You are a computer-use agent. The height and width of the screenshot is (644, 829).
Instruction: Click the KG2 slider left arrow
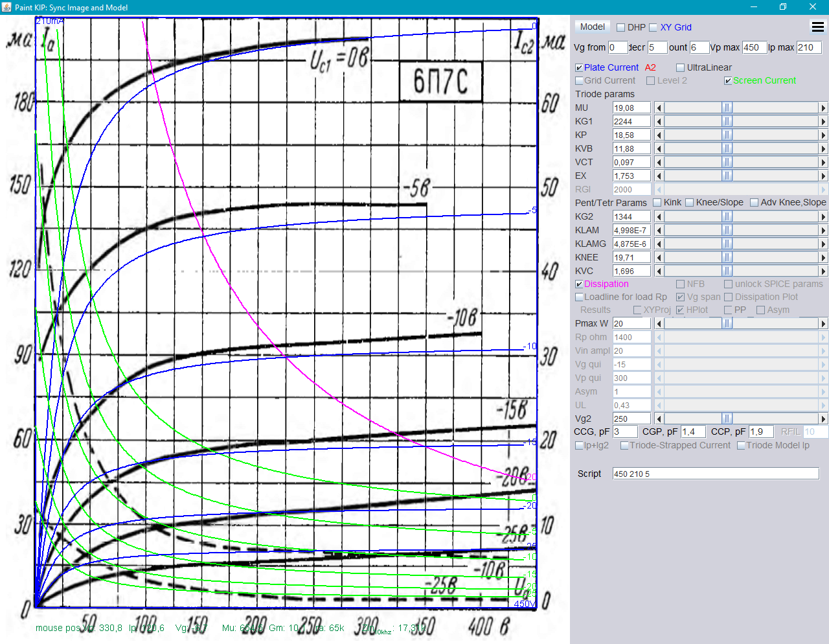tap(659, 217)
